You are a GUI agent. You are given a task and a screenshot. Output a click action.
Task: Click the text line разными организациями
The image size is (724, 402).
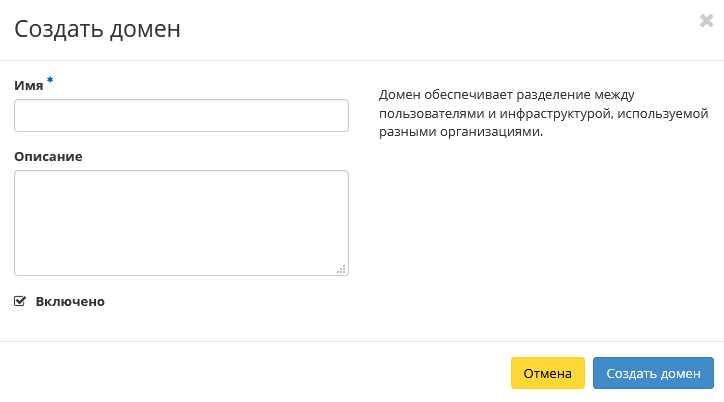tap(460, 133)
